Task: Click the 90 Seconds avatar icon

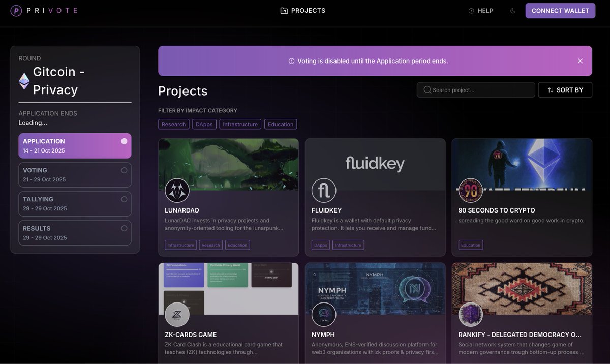Action: pos(471,191)
